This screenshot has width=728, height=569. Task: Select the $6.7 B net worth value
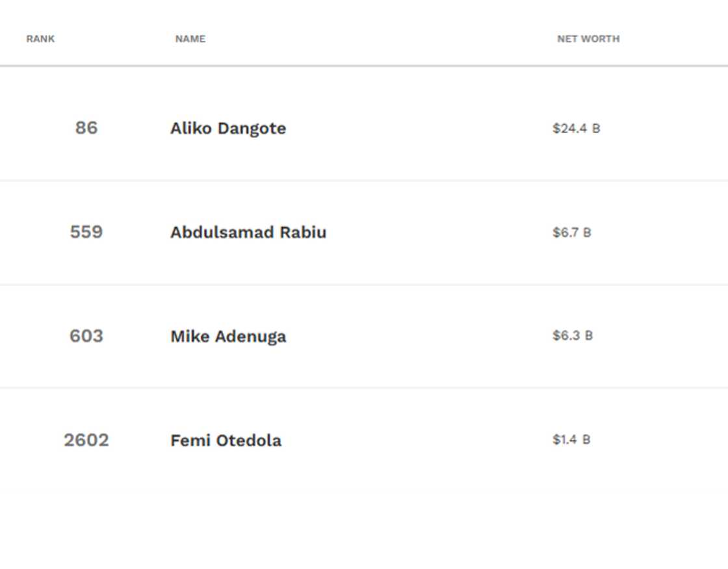[571, 233]
